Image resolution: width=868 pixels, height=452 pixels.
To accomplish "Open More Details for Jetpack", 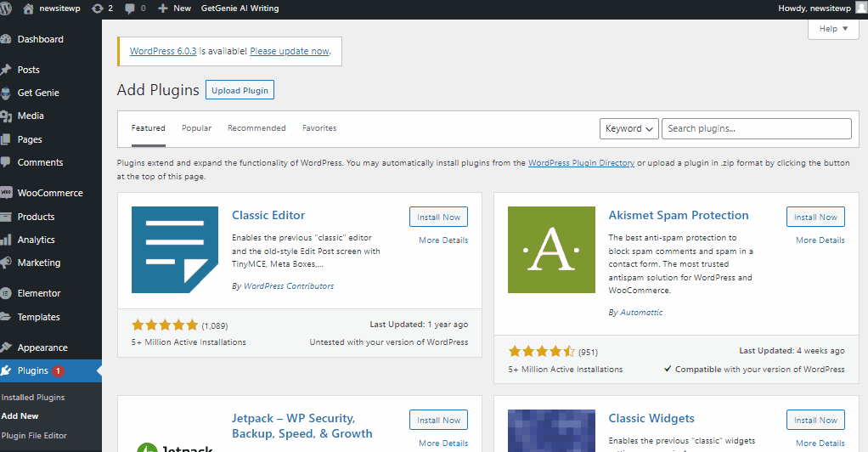I will (x=443, y=444).
